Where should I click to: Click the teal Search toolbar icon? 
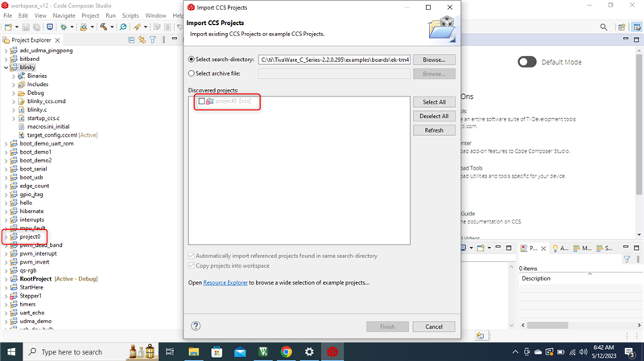point(123,27)
